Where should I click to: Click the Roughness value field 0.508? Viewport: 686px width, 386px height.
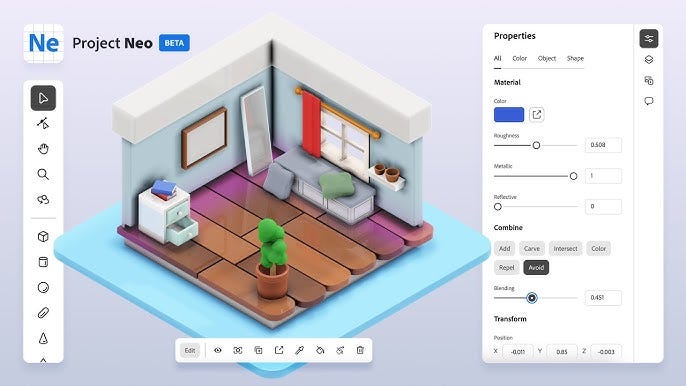603,145
